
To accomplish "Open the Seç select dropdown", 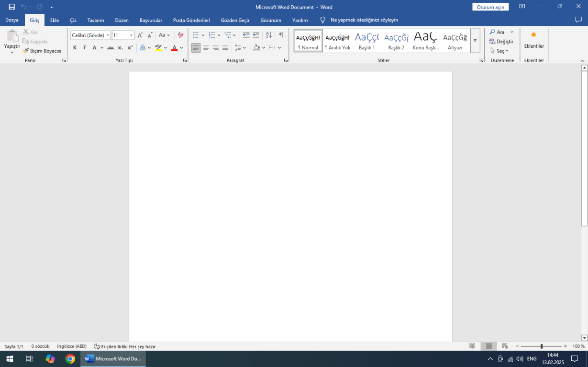I will pyautogui.click(x=499, y=51).
